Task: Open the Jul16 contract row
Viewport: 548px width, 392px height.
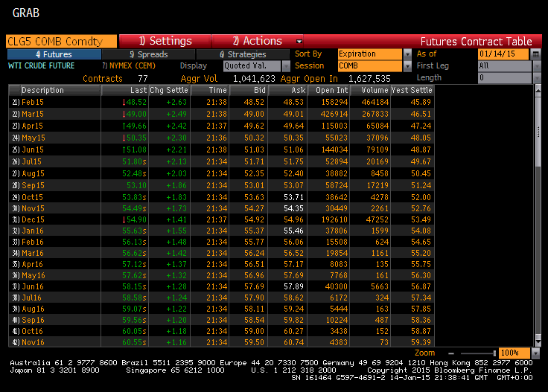Action: [221, 298]
